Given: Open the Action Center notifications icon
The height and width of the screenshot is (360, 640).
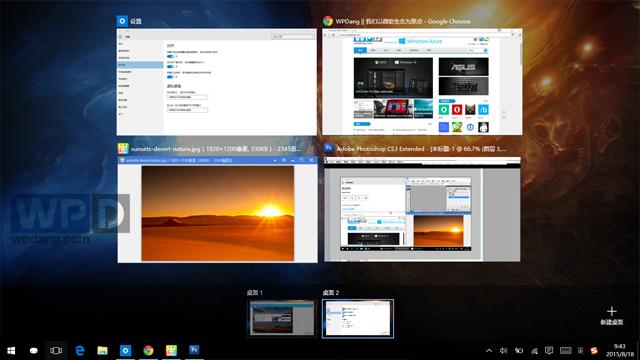Looking at the screenshot, I should pyautogui.click(x=549, y=351).
